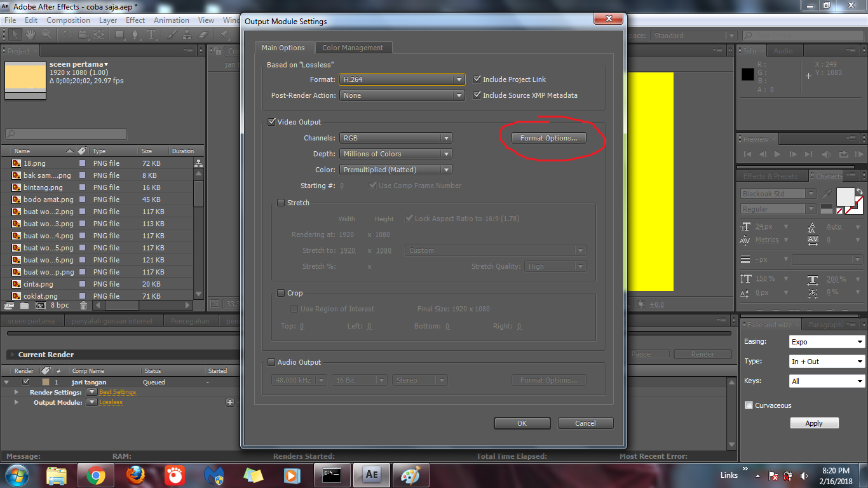Select the Rectangle shape tool
Screen dimensions: 868x488
click(119, 35)
